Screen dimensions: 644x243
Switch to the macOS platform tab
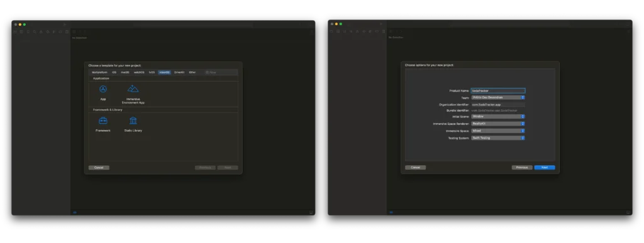125,72
